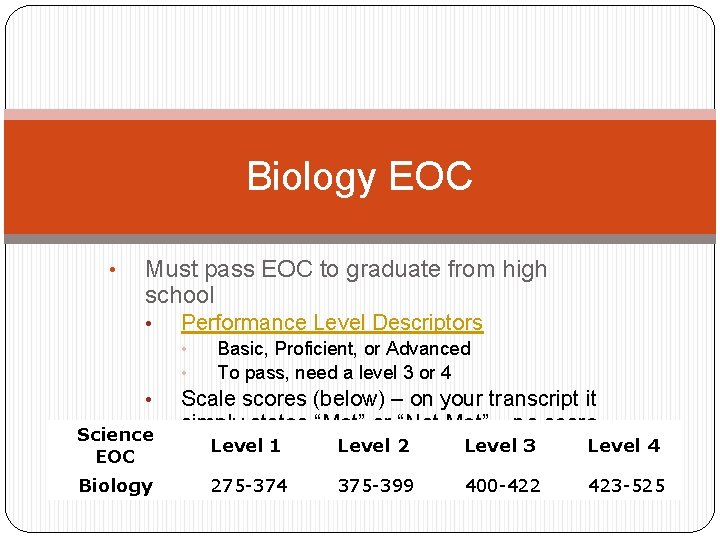Click the bullet beside Performance Level Descriptors
Viewport: 720px width, 540px height.
point(148,324)
